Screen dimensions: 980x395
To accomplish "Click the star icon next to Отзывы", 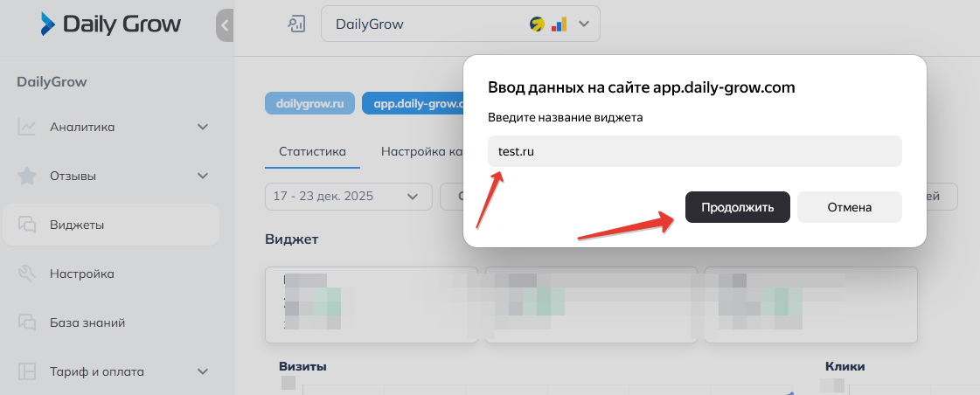I will tap(27, 177).
